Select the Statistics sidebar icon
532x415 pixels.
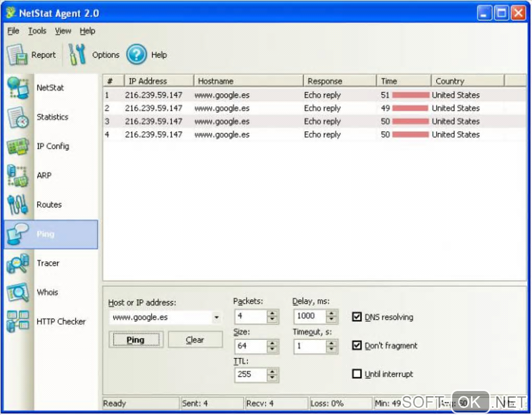coord(18,117)
